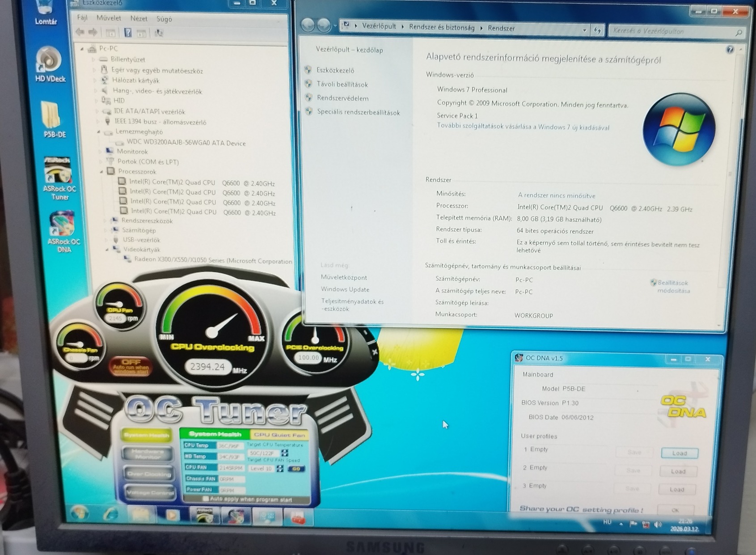Launch the ASRock OC DNA desktop shortcut
The width and height of the screenshot is (756, 555).
pyautogui.click(x=63, y=232)
